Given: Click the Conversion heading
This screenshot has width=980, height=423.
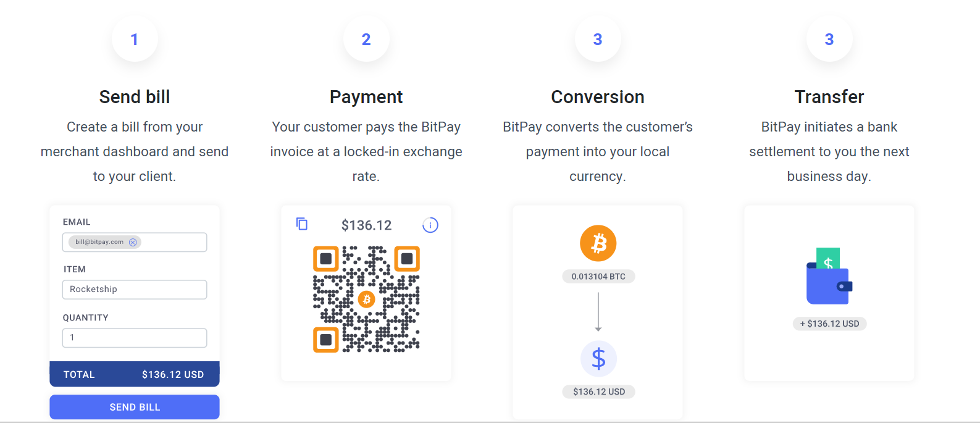Looking at the screenshot, I should point(598,97).
